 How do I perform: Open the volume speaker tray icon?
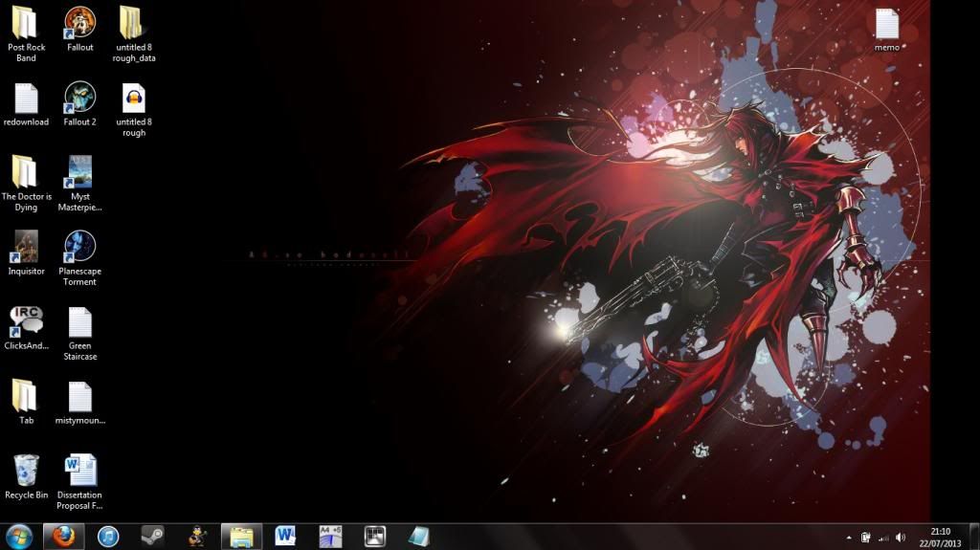901,538
